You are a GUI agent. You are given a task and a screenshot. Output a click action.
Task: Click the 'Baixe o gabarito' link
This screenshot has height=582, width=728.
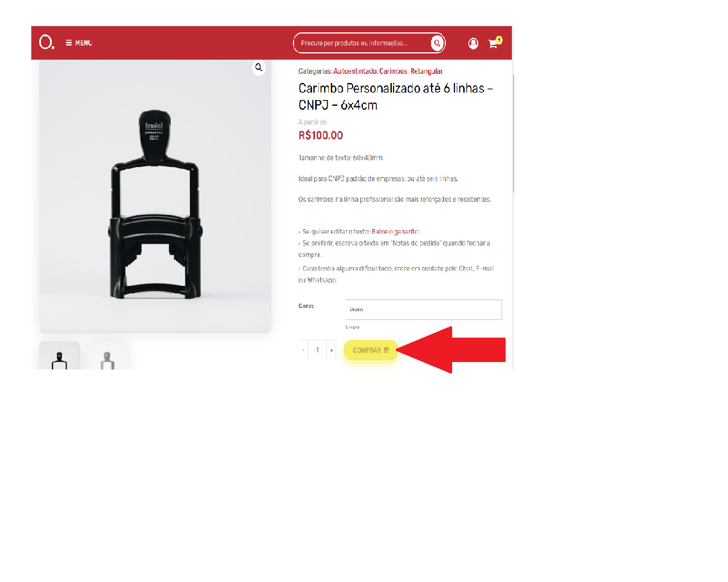[395, 232]
